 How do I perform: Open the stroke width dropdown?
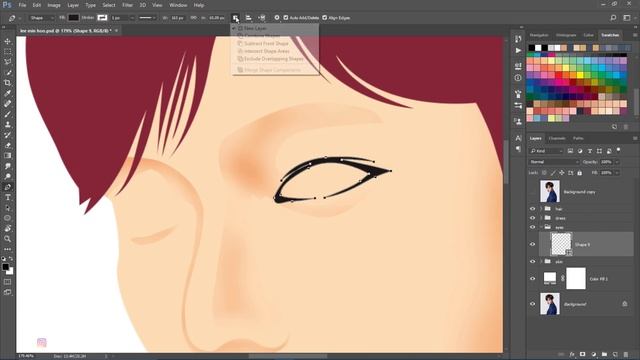pos(131,18)
